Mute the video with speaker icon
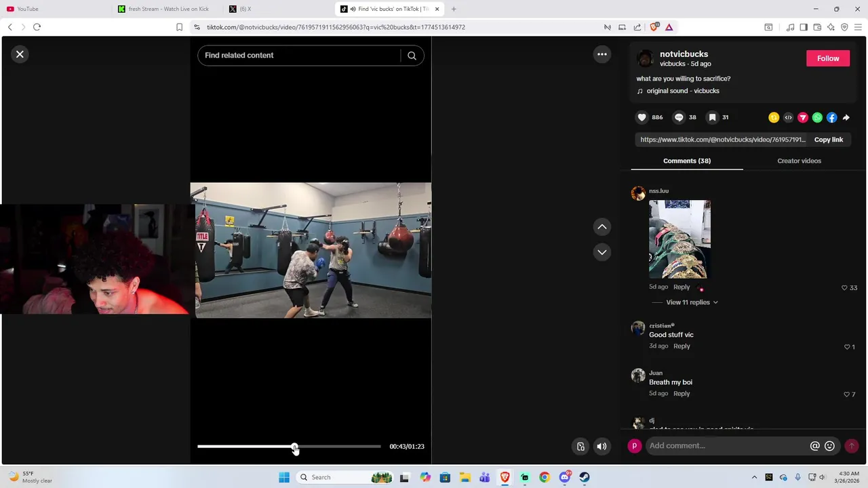This screenshot has height=488, width=868. coord(601,446)
